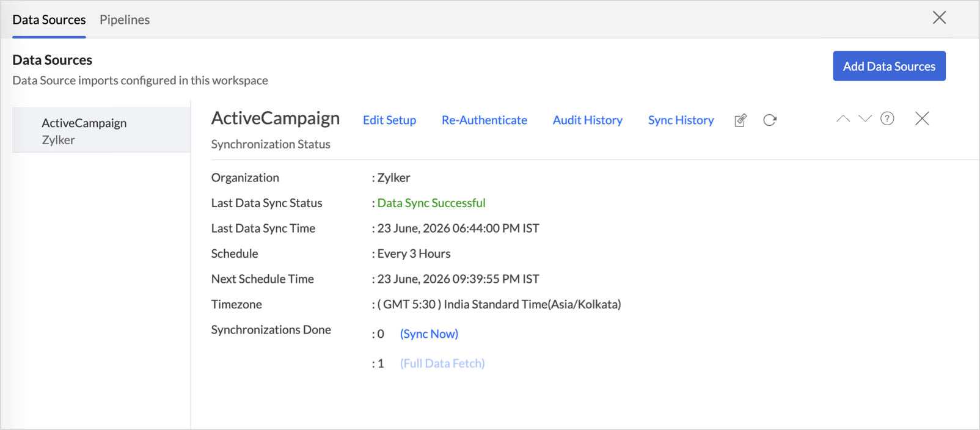Switch to the Pipelines tab
The width and height of the screenshot is (980, 430).
tap(125, 20)
